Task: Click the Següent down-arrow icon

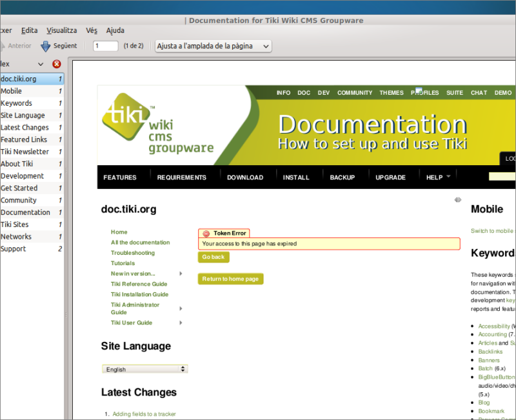Action: [45, 46]
